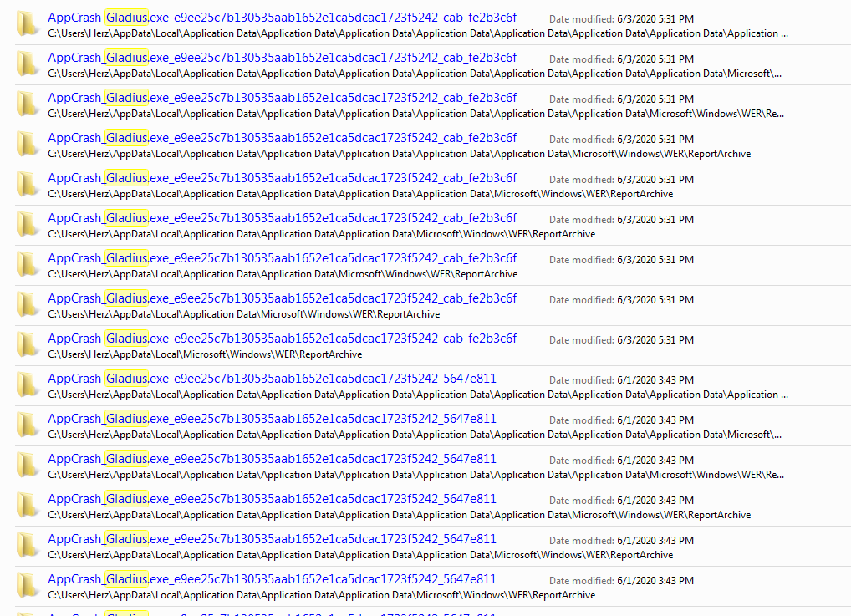Open fe2b3c6f AppCrash_Gladius link above path ending 'Application ...'
The image size is (851, 616).
point(283,18)
